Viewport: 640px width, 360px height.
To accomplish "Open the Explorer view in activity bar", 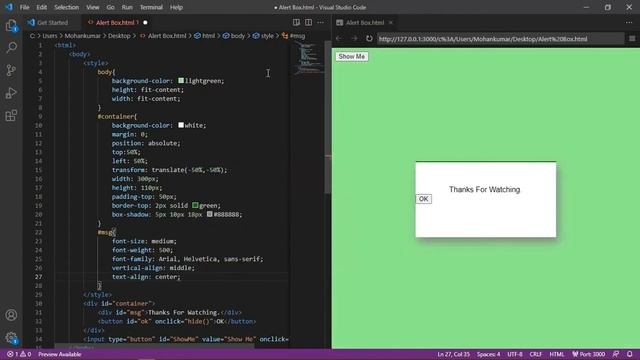I will 11,26.
